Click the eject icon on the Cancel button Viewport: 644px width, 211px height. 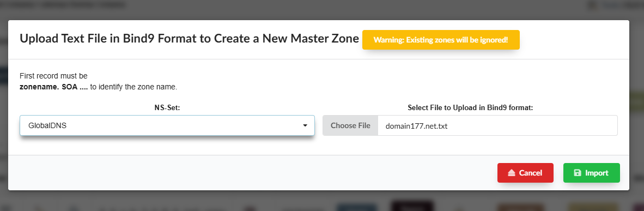pos(512,173)
